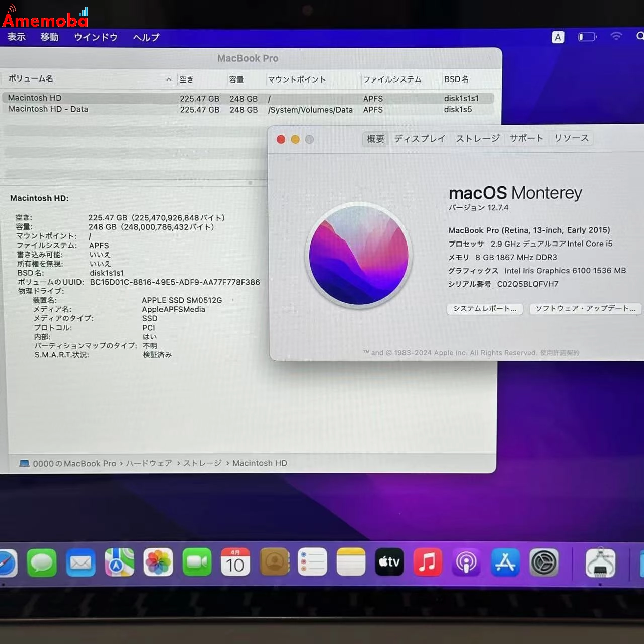
Task: Open Spotlight search in the menu bar
Action: [640, 37]
